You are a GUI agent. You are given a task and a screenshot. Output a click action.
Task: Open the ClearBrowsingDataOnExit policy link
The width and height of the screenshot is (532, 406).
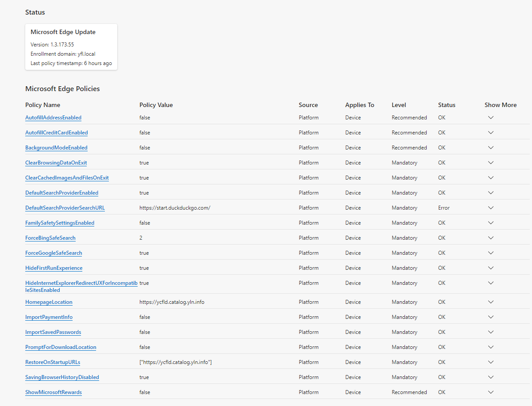pyautogui.click(x=56, y=163)
